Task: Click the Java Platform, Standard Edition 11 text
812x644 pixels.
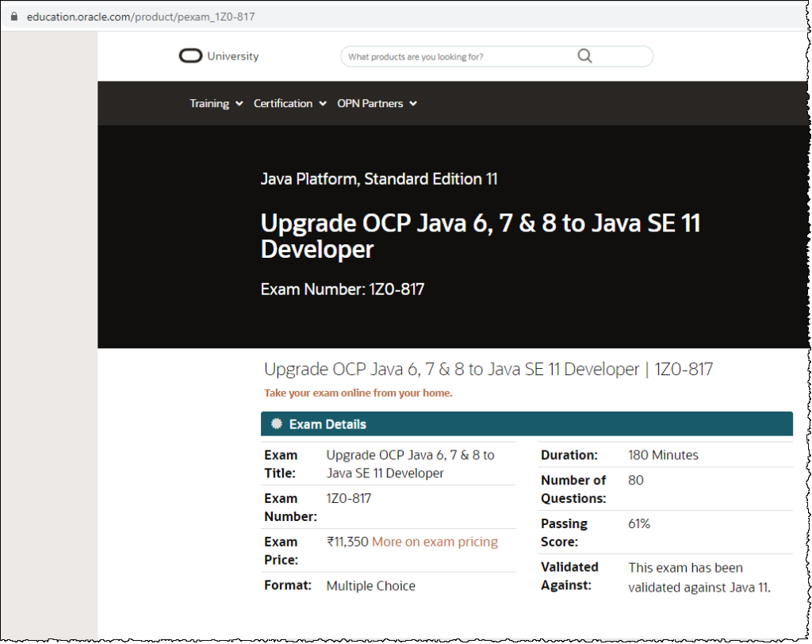Action: pos(379,179)
